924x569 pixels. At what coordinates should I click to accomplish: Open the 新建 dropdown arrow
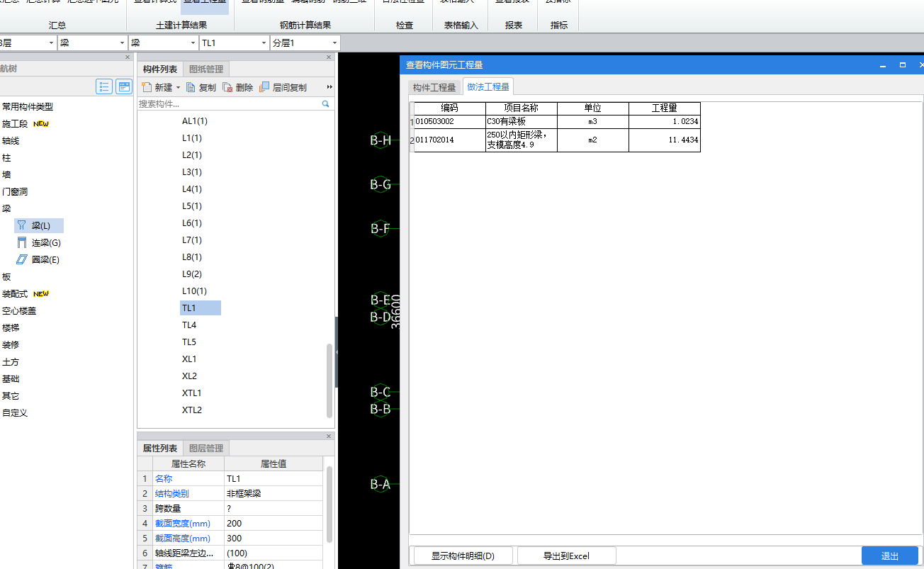coord(178,88)
